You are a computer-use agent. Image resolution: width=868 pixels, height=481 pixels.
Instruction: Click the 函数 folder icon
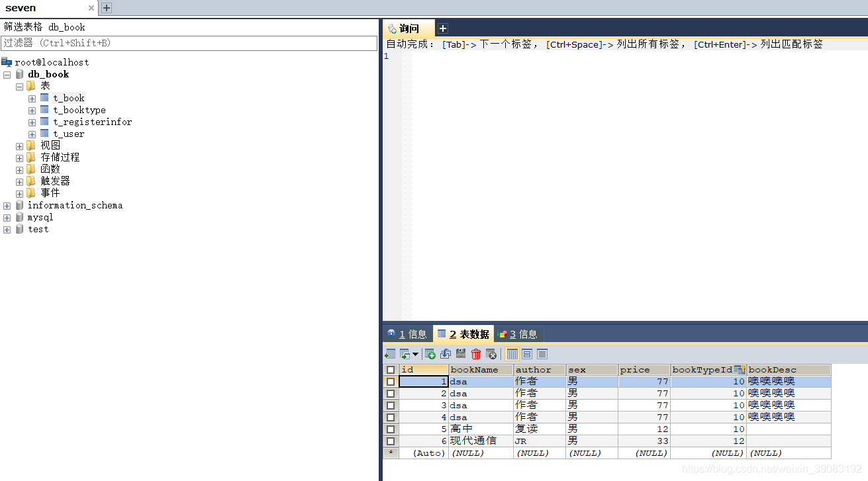pyautogui.click(x=31, y=169)
